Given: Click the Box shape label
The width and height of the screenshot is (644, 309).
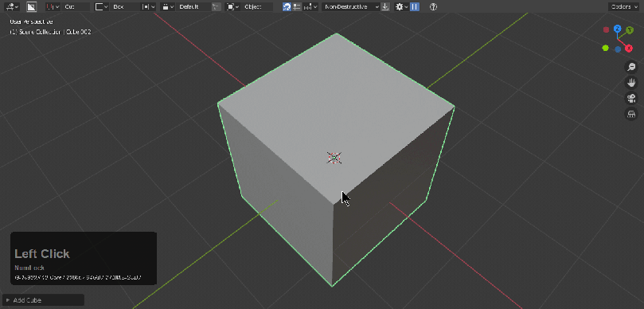Looking at the screenshot, I should (125, 6).
